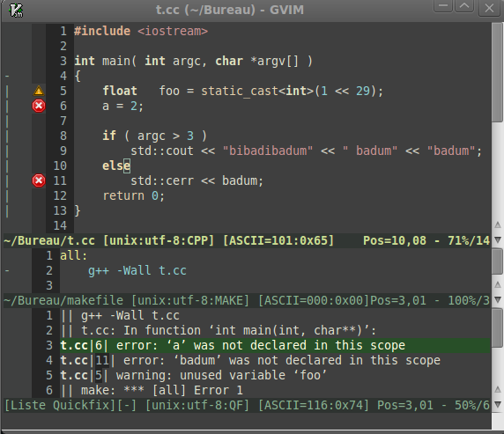Click scroll down arrow of t.cc pane
This screenshot has height=434, width=504.
(x=498, y=239)
